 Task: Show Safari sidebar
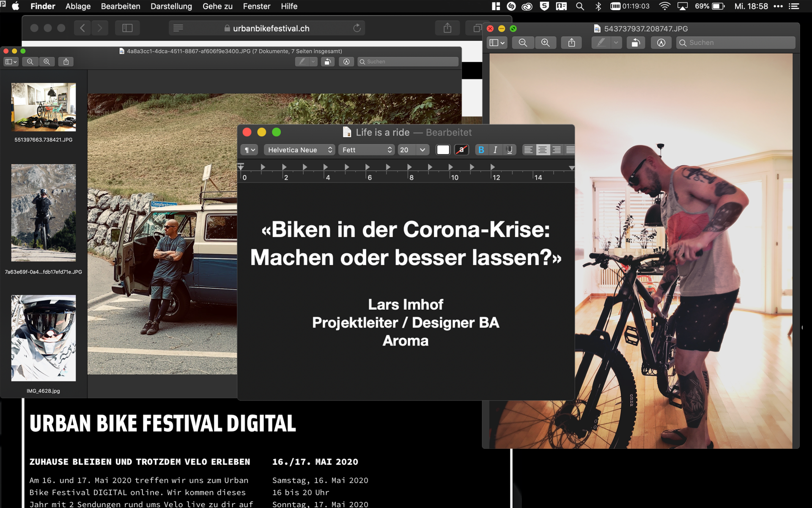coord(127,28)
